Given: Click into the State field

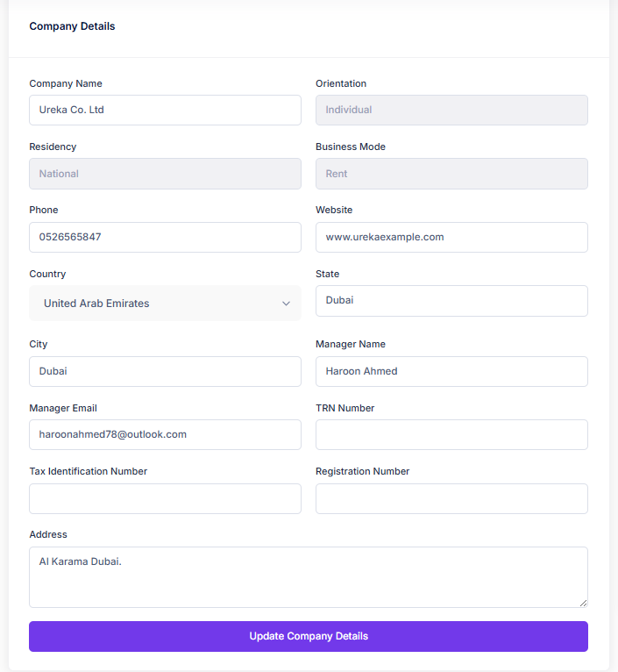Looking at the screenshot, I should click(451, 301).
